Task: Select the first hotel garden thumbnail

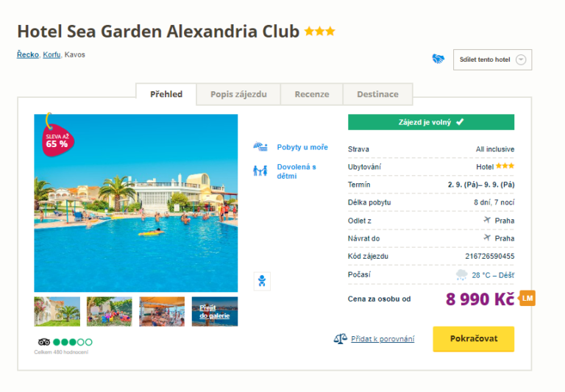Action: point(57,311)
